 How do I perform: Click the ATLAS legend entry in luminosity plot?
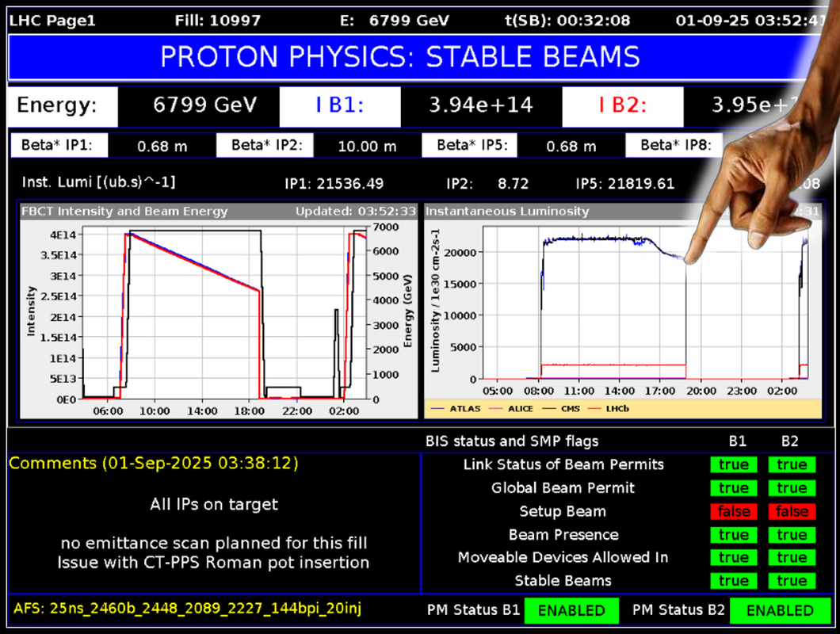pyautogui.click(x=458, y=409)
